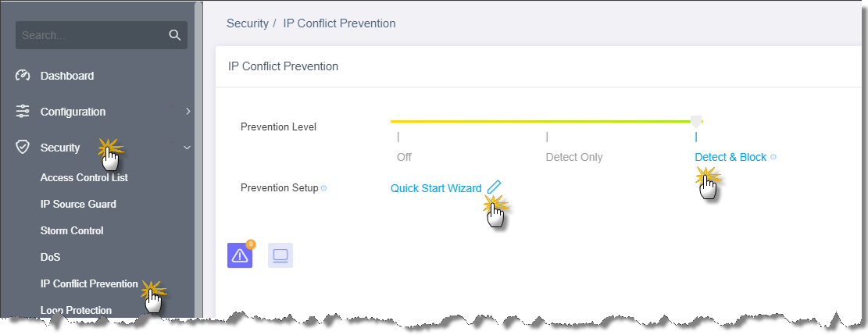Click the search magnifier icon
The height and width of the screenshot is (335, 868).
click(175, 35)
